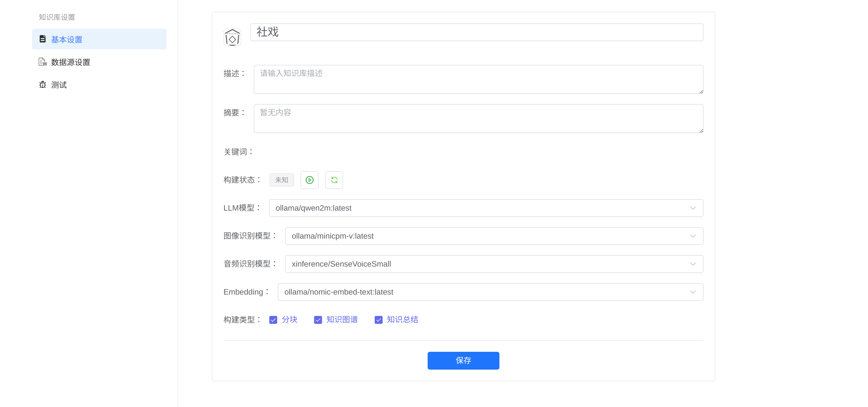Click the 数据源设置 file icon
This screenshot has height=407, width=868.
coord(43,62)
